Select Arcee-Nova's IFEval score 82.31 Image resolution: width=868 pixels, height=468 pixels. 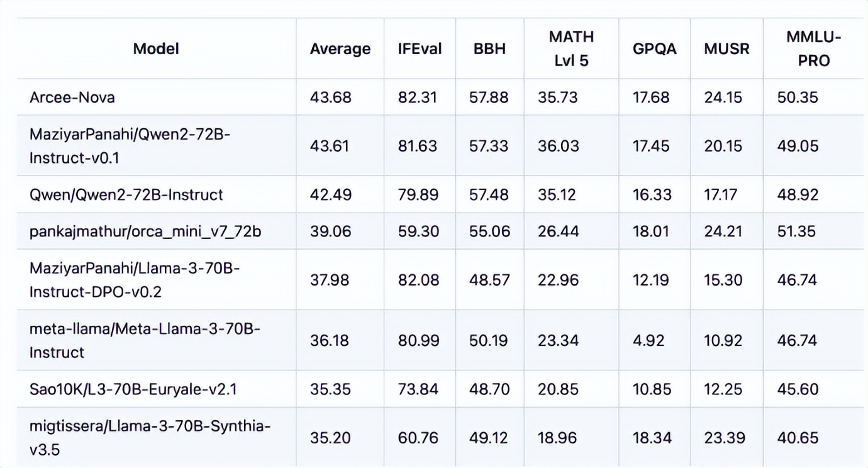[418, 97]
